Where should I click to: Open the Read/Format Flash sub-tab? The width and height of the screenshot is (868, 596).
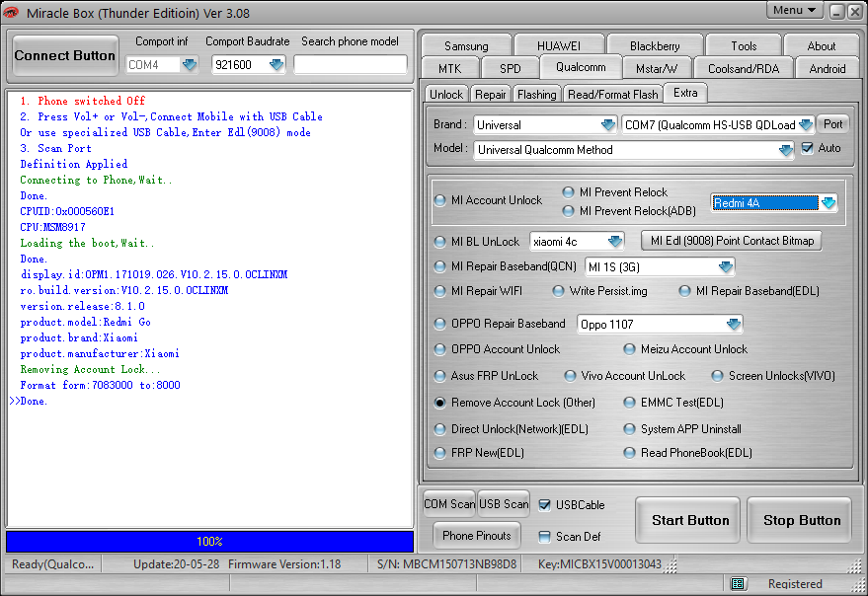tap(613, 95)
